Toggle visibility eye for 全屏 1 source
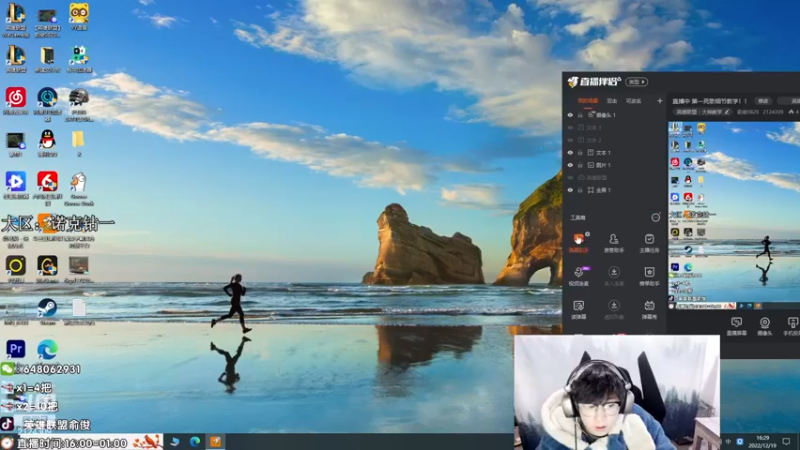 [570, 190]
